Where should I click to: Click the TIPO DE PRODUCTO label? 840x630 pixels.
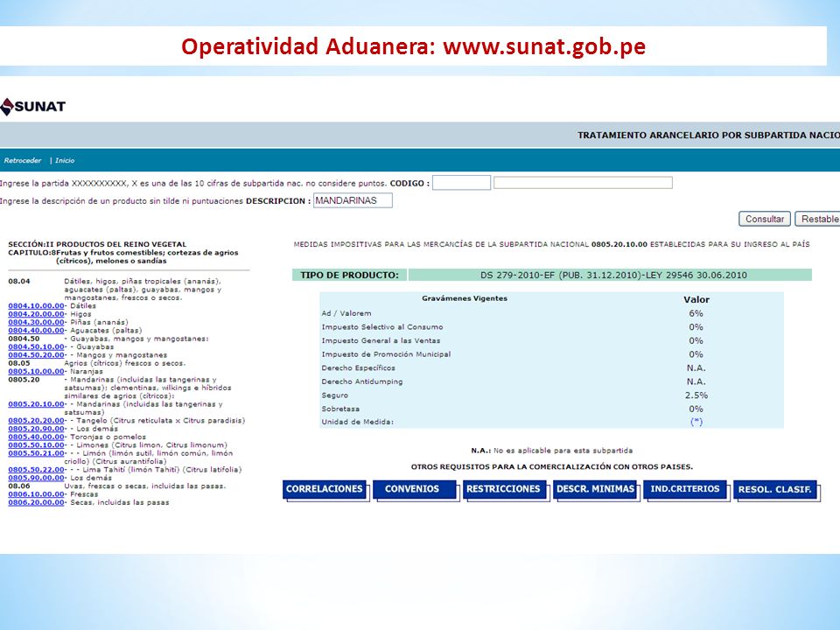349,276
